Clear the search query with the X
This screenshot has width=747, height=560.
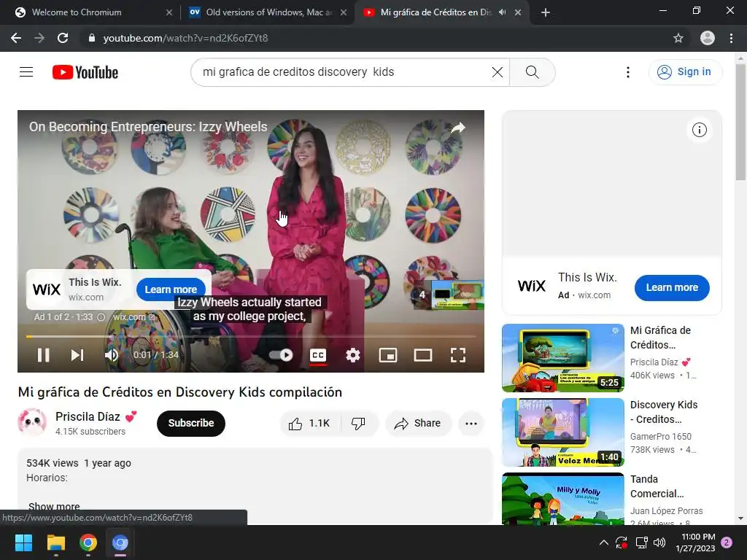point(498,72)
